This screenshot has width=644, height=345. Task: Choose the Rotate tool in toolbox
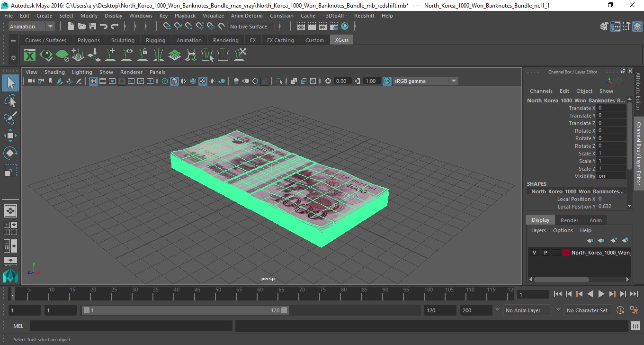tap(10, 153)
